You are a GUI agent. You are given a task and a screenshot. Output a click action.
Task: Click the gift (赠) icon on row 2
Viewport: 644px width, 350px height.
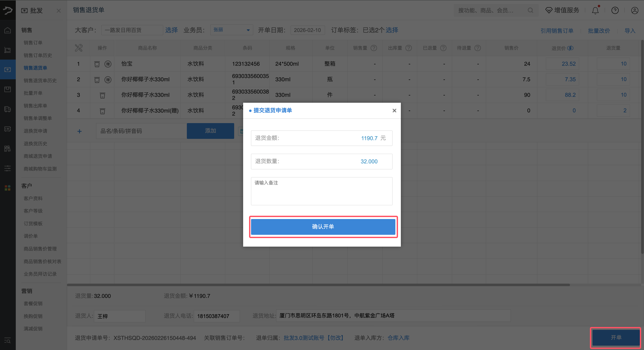tap(108, 80)
